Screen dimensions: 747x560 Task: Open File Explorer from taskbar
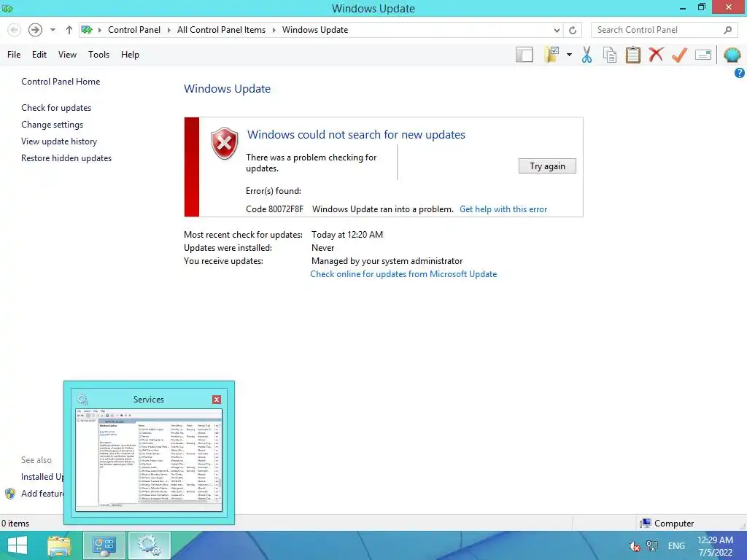click(58, 546)
